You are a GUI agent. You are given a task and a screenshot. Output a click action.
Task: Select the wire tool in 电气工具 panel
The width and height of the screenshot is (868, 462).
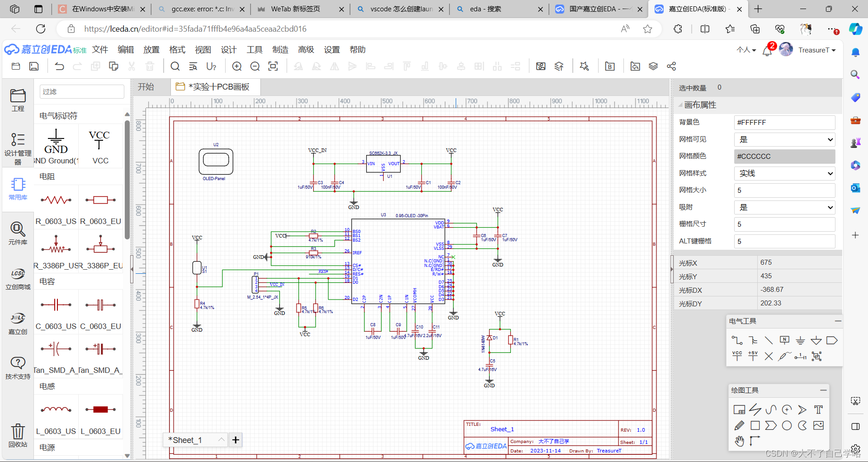737,340
